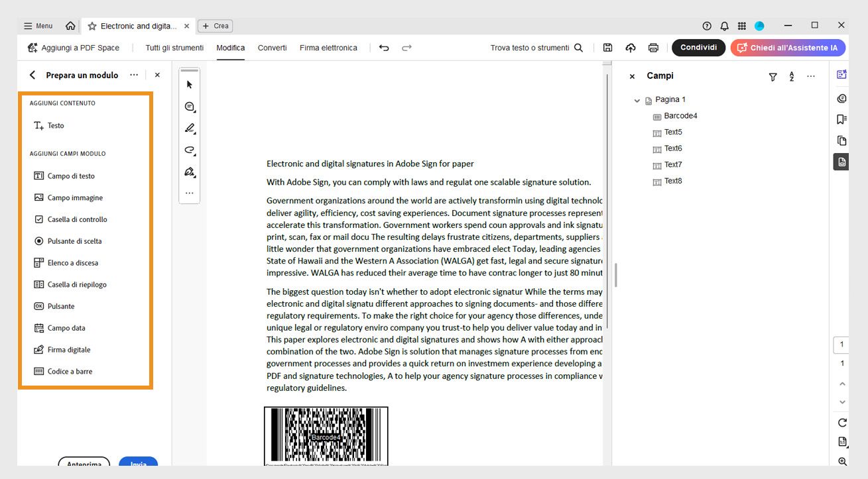Open the page thumbnails panel icon

[842, 140]
